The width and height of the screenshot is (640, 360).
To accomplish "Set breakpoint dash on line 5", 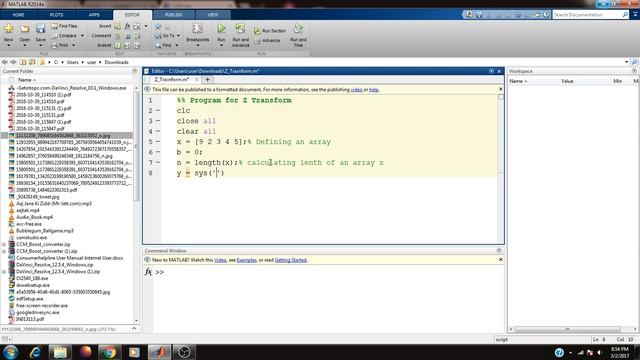I will point(158,142).
